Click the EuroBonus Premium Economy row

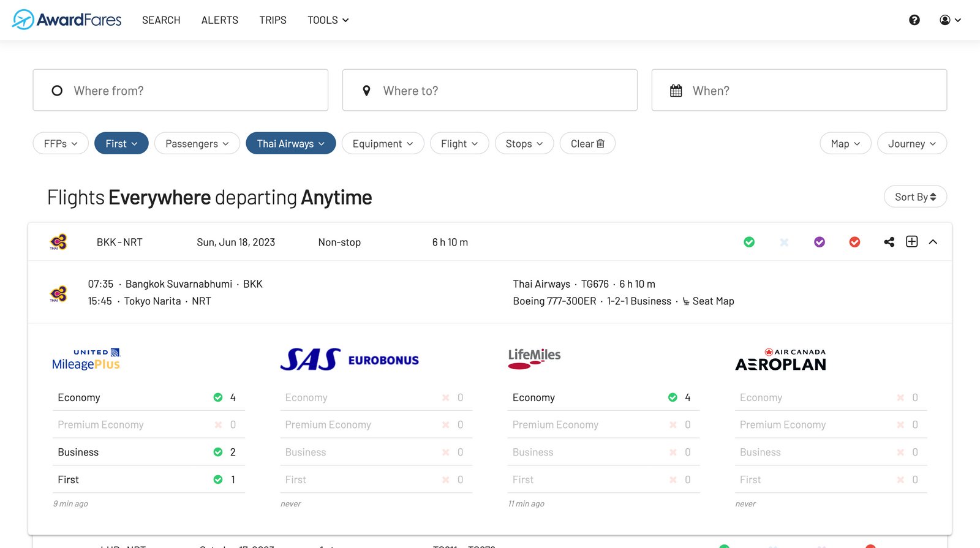pyautogui.click(x=376, y=424)
